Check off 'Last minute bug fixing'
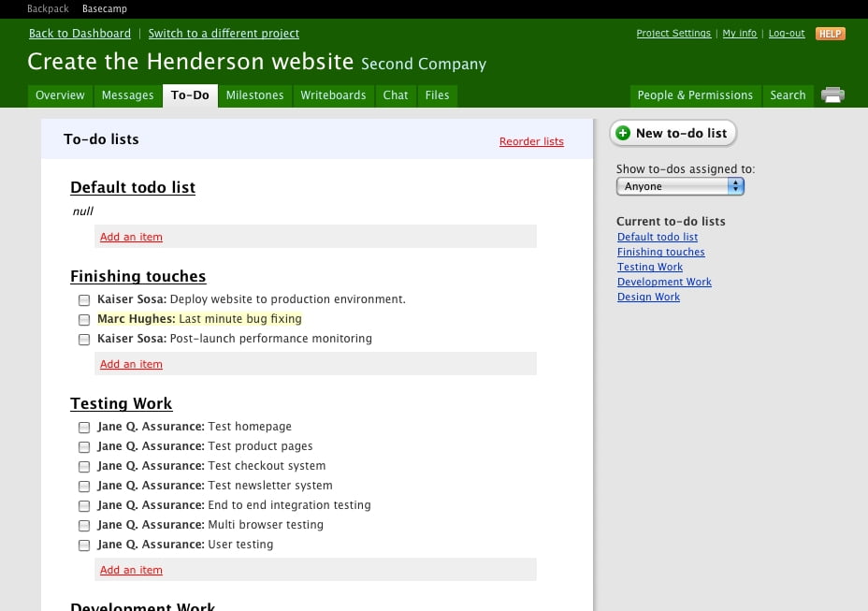868x611 pixels. tap(84, 320)
